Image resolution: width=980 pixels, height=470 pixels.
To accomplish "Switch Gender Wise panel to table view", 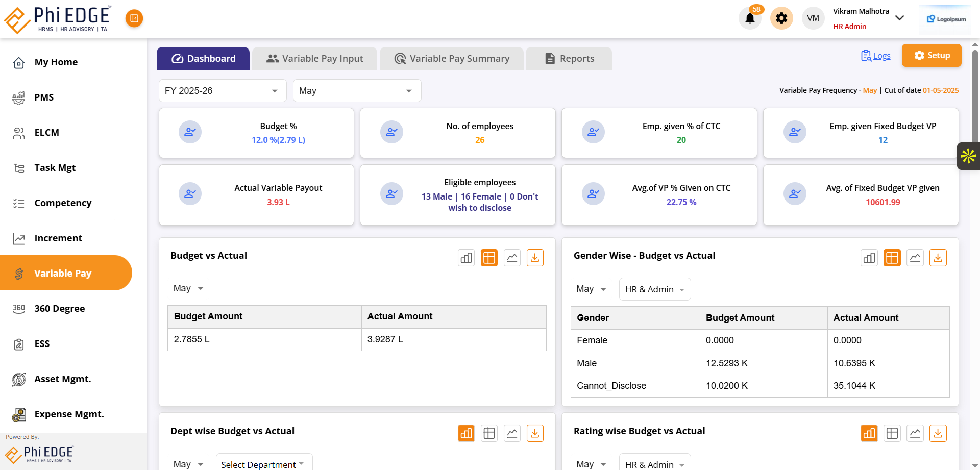I will click(x=892, y=258).
